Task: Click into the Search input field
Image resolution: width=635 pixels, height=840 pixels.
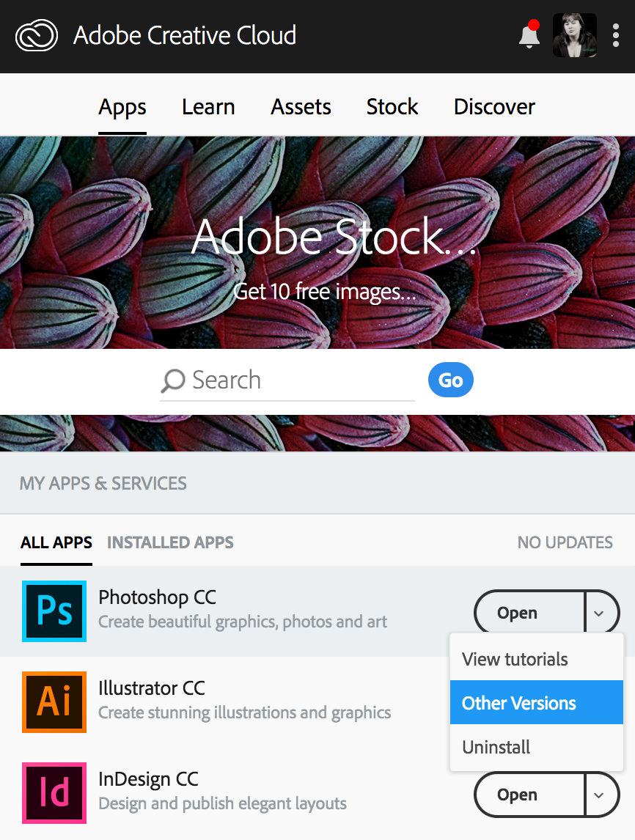Action: tap(301, 380)
